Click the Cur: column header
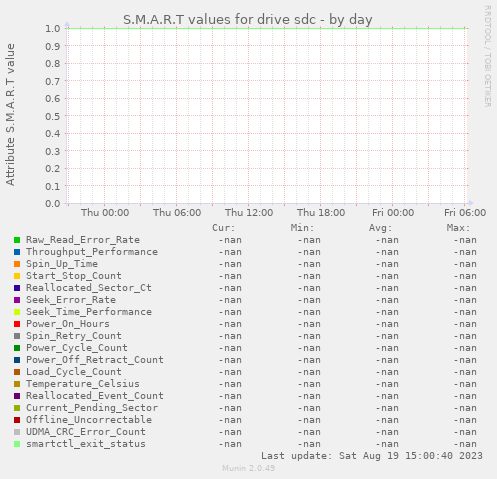This screenshot has height=479, width=497. pyautogui.click(x=224, y=228)
